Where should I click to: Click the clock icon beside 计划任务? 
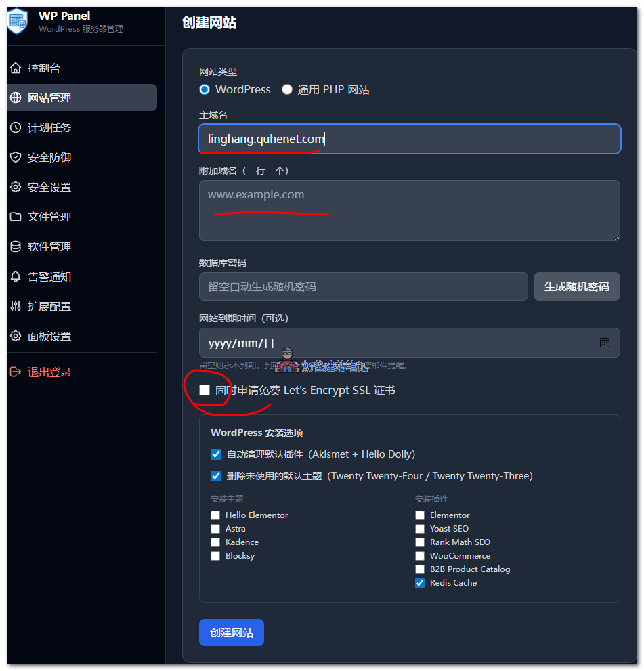coord(16,127)
